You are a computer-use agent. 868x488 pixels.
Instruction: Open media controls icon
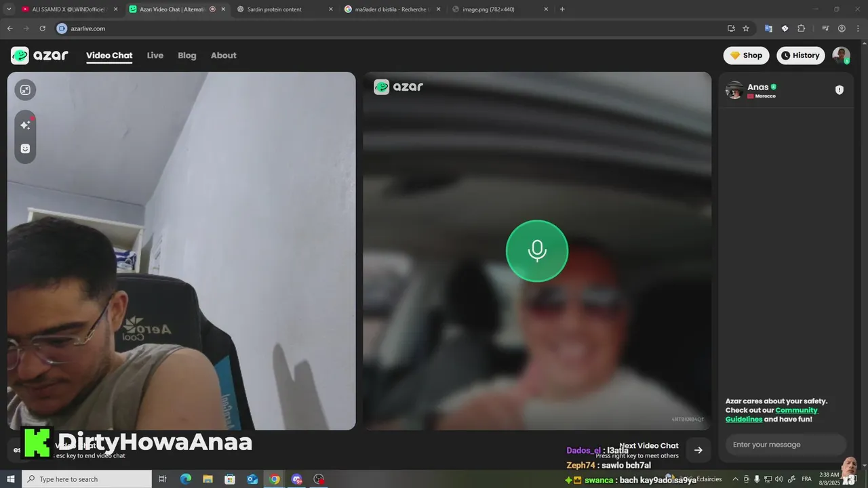click(x=825, y=28)
